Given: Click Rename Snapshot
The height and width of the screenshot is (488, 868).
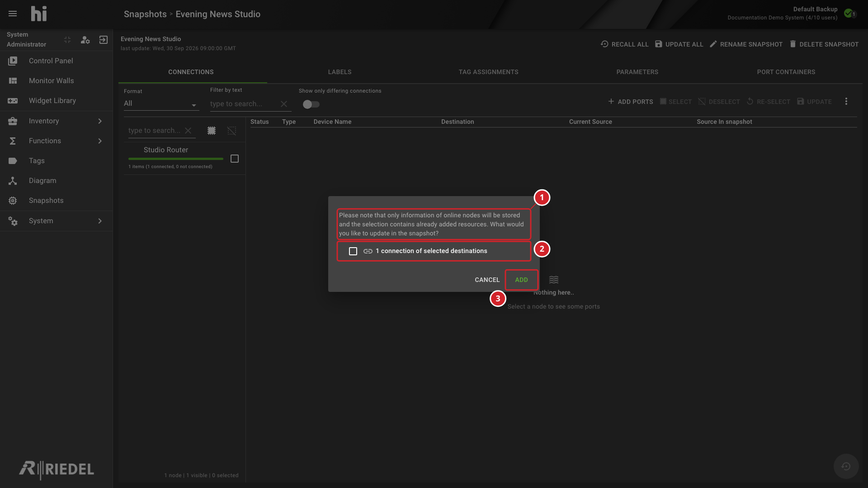Looking at the screenshot, I should (x=746, y=44).
